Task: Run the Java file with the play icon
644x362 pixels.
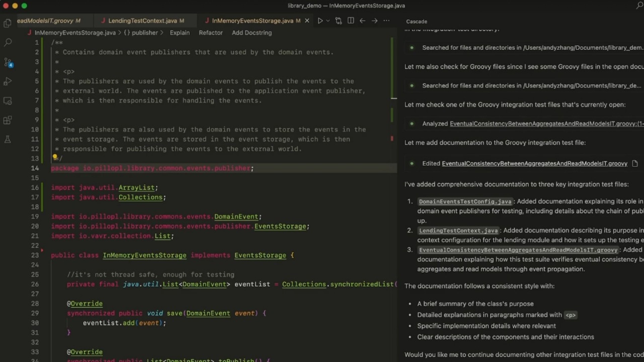Action: [320, 21]
